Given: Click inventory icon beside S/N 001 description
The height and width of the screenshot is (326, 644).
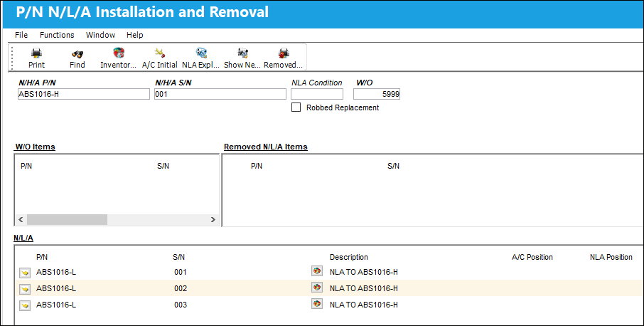Looking at the screenshot, I should pyautogui.click(x=316, y=271).
